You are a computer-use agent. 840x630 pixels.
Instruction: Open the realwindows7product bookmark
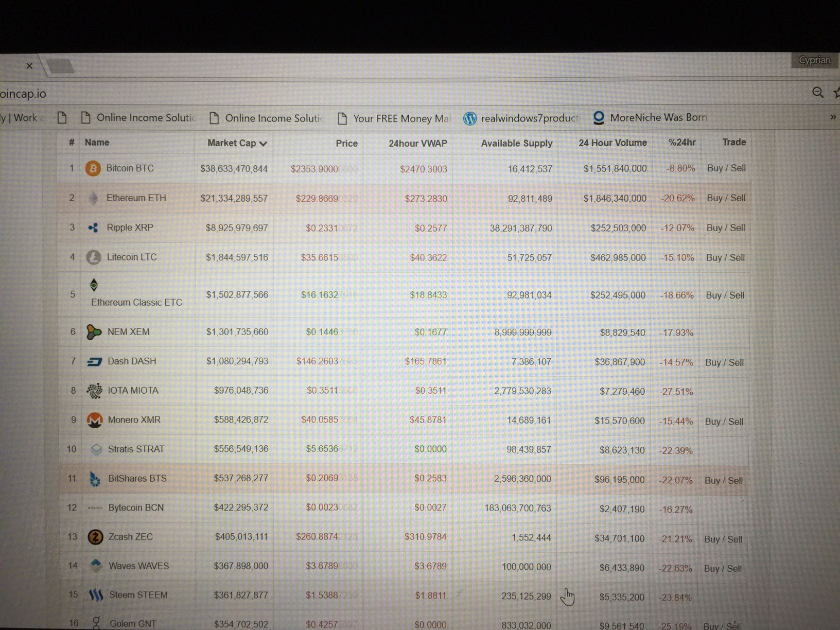(521, 118)
